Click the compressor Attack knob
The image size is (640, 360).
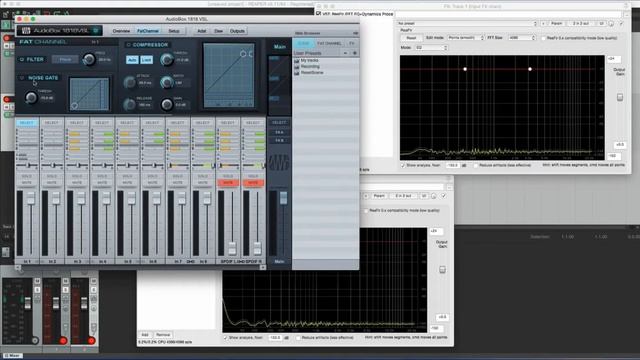pos(129,82)
